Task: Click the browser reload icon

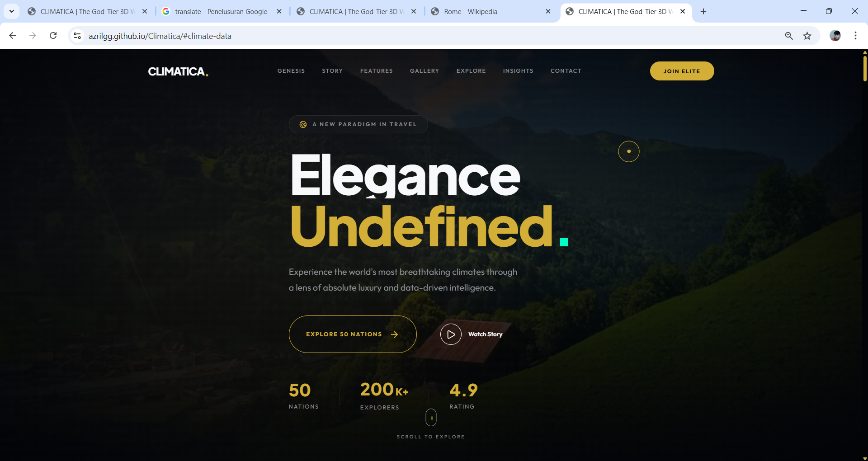Action: tap(53, 36)
